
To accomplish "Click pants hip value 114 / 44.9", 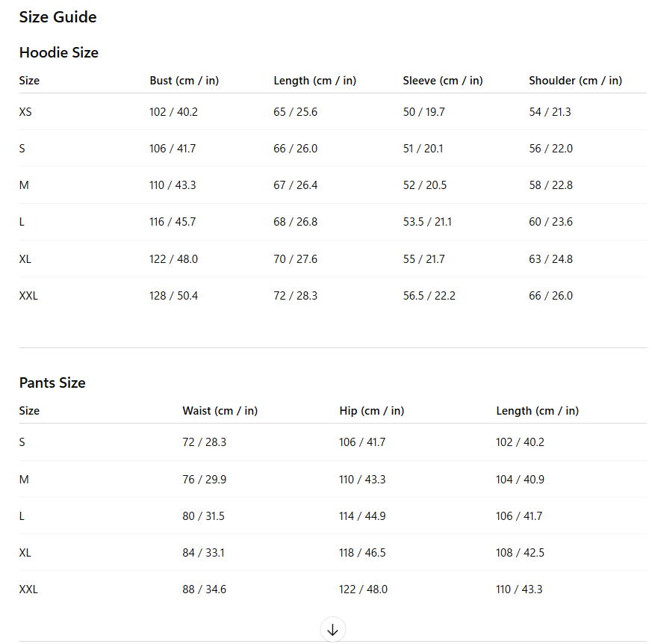I will tap(362, 516).
